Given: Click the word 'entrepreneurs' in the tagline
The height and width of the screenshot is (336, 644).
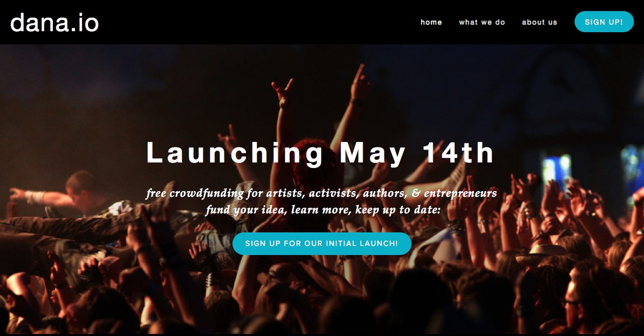Looking at the screenshot, I should coord(460,193).
